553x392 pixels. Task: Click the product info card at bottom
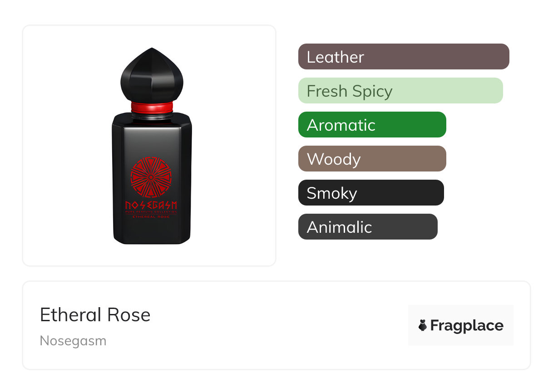276,325
